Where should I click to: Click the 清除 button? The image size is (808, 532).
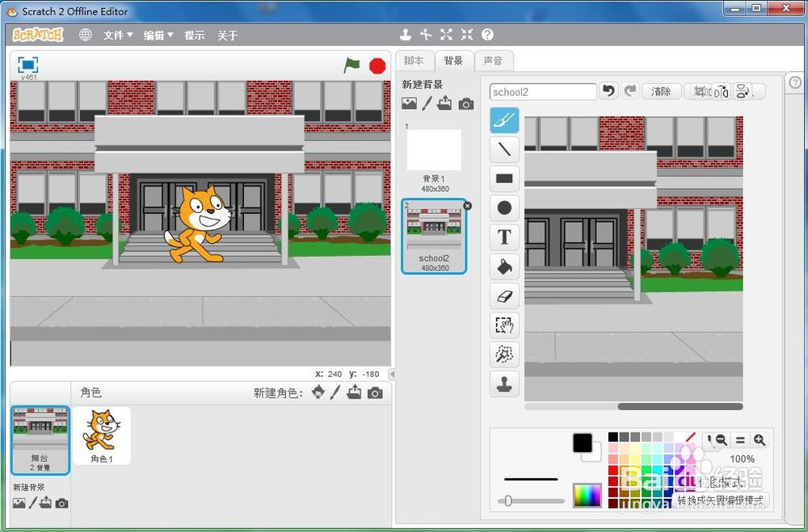(661, 92)
